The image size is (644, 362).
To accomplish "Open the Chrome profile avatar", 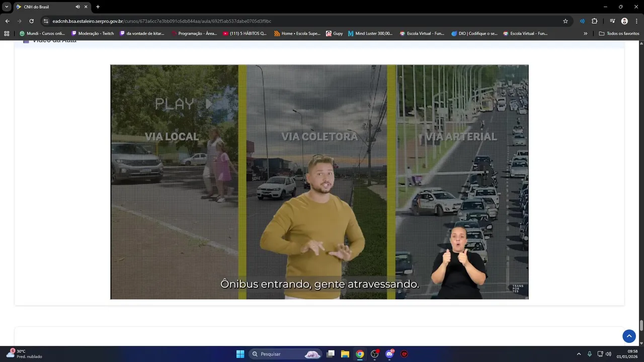I will click(624, 21).
